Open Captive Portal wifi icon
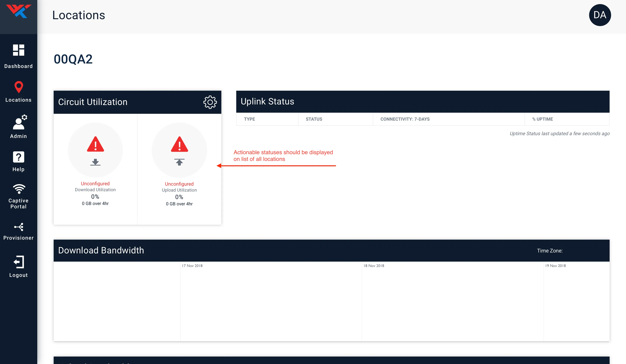The image size is (626, 364). click(19, 189)
